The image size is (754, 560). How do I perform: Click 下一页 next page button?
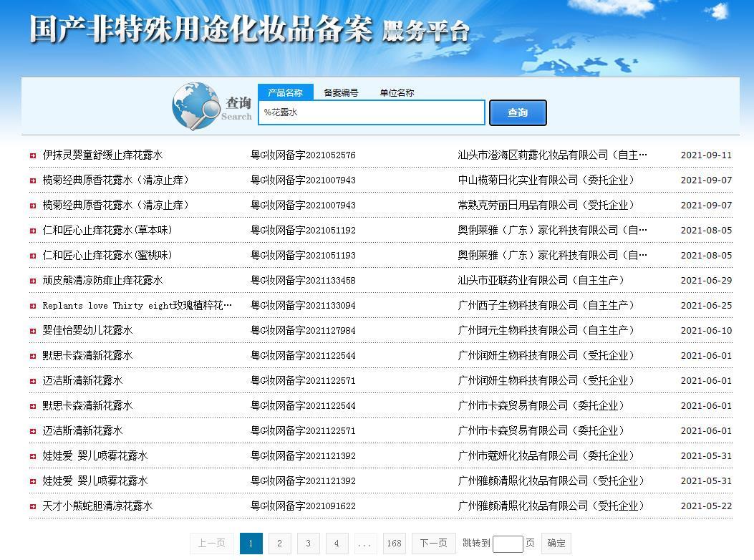(x=434, y=543)
